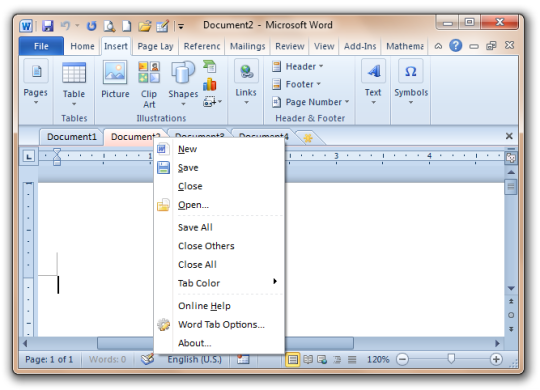Click the Save icon in Quick Access Toolbar
This screenshot has width=540, height=390.
point(48,26)
